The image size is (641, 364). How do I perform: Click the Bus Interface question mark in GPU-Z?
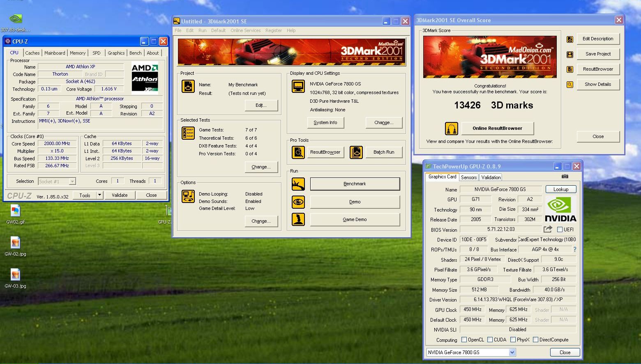pyautogui.click(x=574, y=249)
